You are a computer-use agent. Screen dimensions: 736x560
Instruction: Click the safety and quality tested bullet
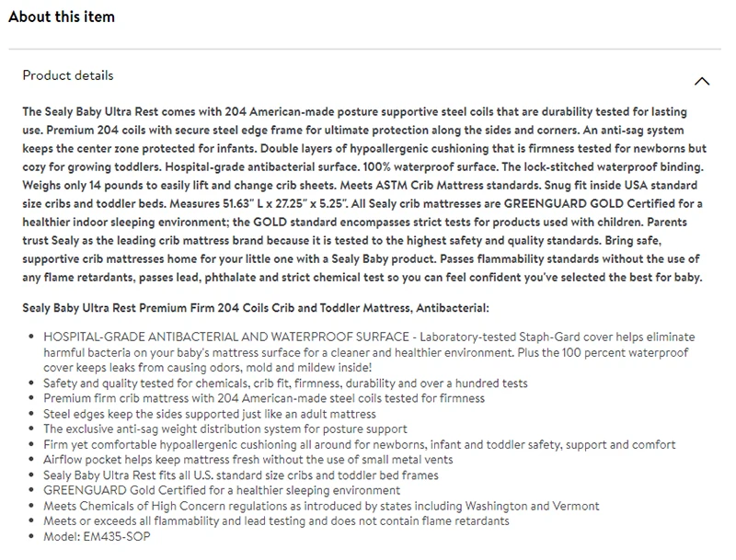click(285, 383)
